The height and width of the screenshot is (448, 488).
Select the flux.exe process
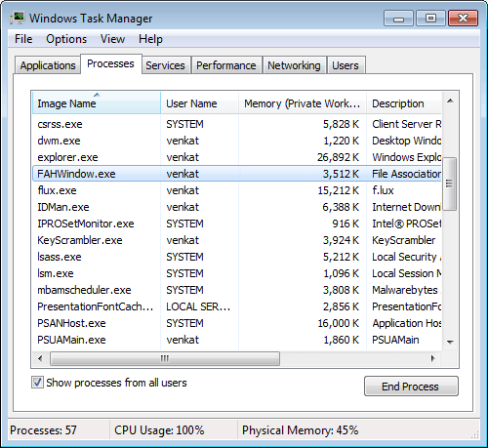pyautogui.click(x=237, y=190)
